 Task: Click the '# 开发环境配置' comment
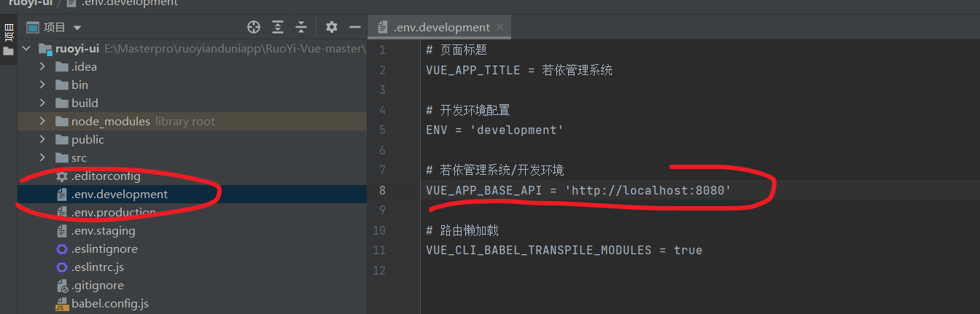[x=468, y=111]
